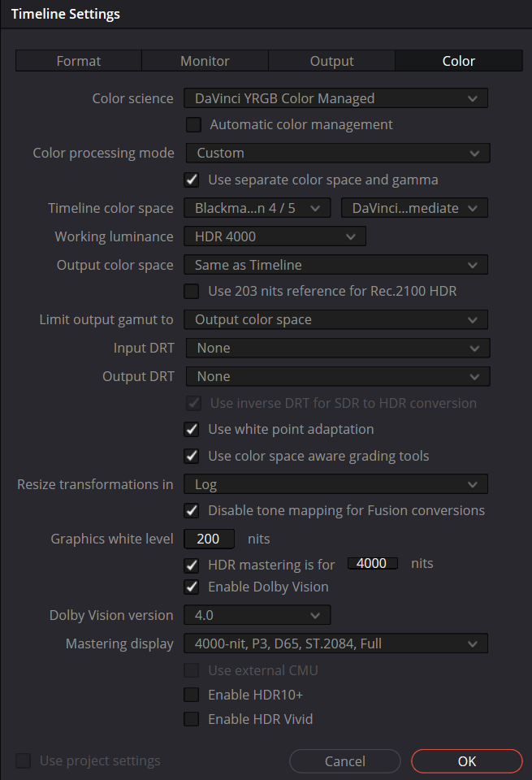This screenshot has width=532, height=780.
Task: Enable HDR10+ checkbox
Action: tap(192, 695)
